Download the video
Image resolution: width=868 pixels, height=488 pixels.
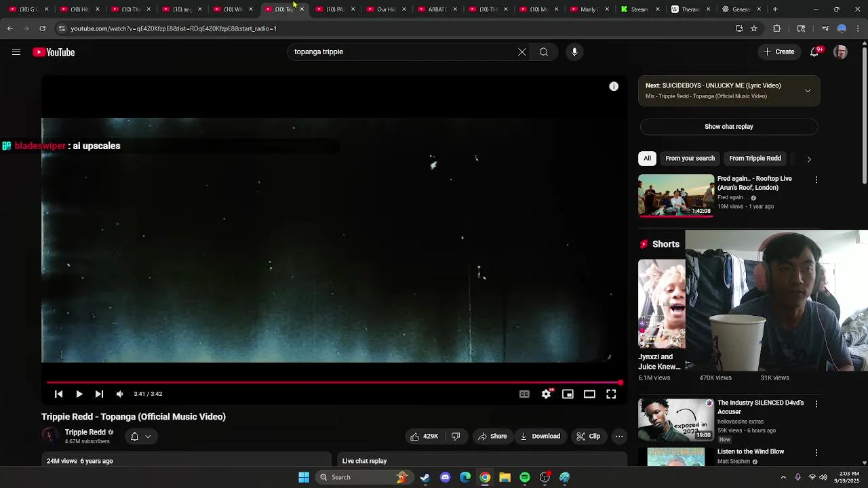pyautogui.click(x=540, y=436)
